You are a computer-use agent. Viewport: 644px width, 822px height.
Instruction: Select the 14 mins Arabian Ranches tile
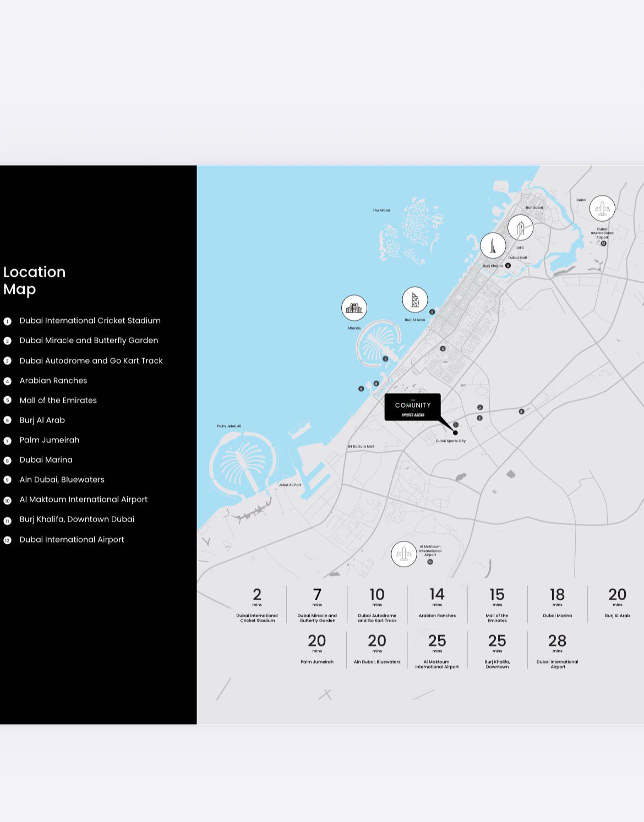pos(437,604)
